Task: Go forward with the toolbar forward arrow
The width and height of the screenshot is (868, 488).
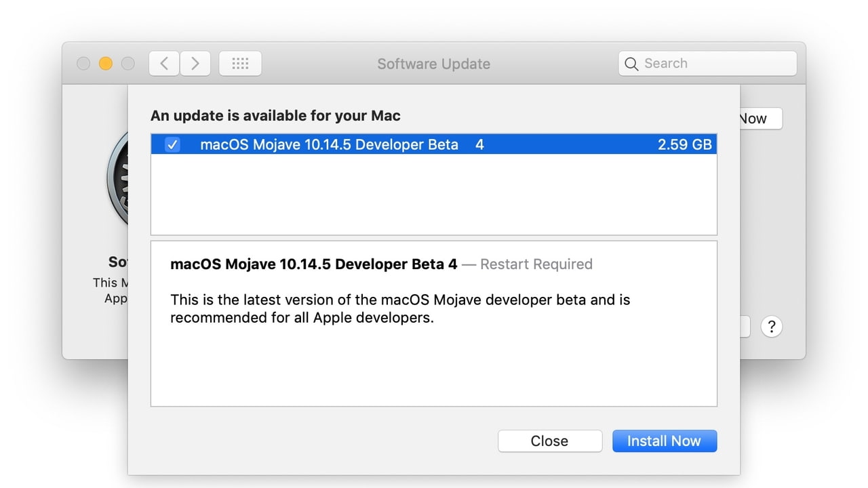Action: pyautogui.click(x=195, y=64)
